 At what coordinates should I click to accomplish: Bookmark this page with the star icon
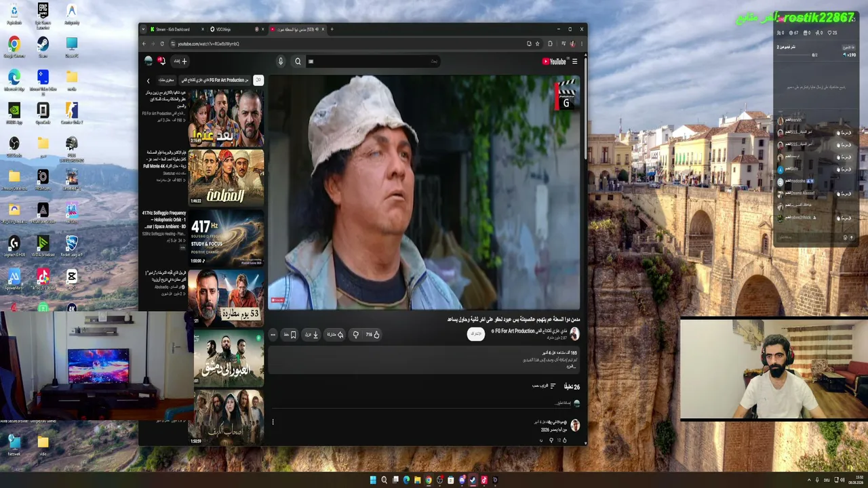[x=538, y=44]
